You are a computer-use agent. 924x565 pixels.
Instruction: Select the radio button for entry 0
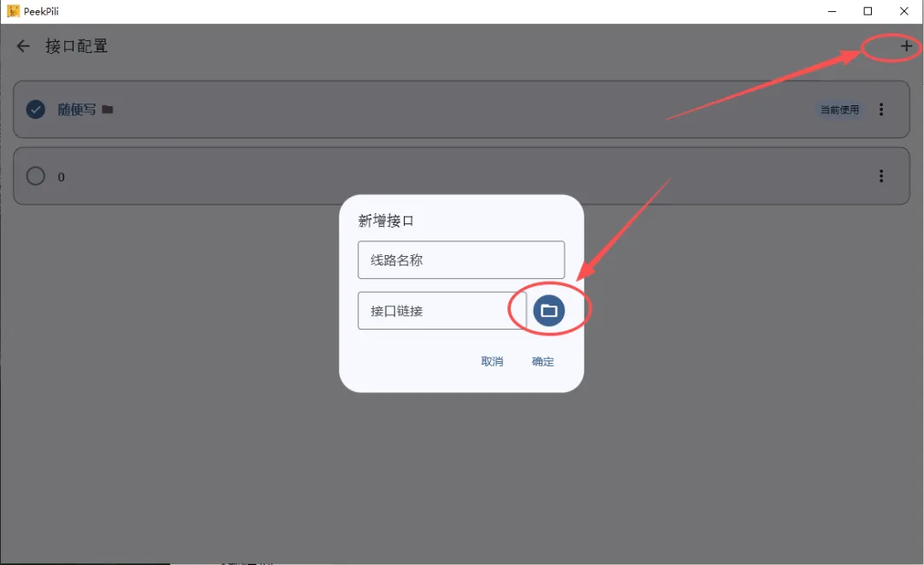(x=35, y=175)
